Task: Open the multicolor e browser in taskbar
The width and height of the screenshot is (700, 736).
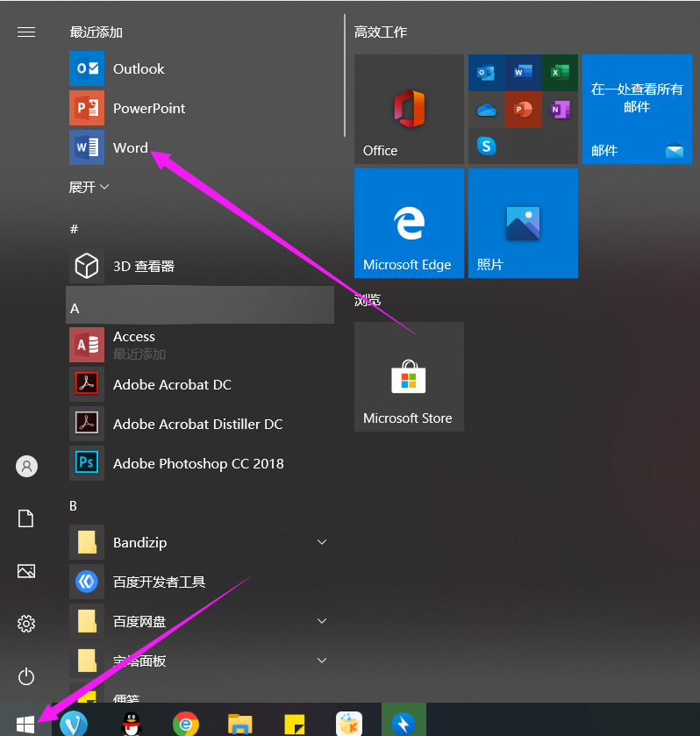Action: click(186, 724)
